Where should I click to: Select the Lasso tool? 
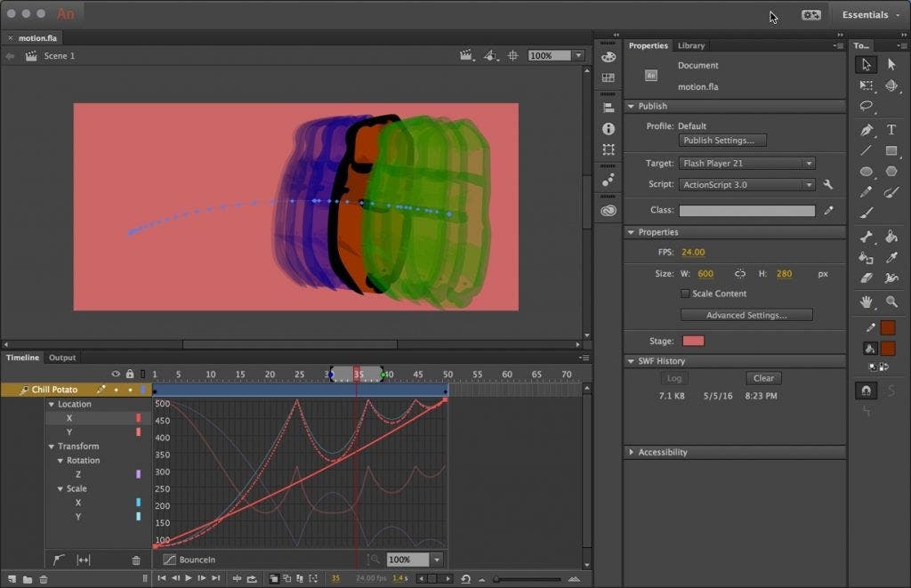(x=865, y=103)
